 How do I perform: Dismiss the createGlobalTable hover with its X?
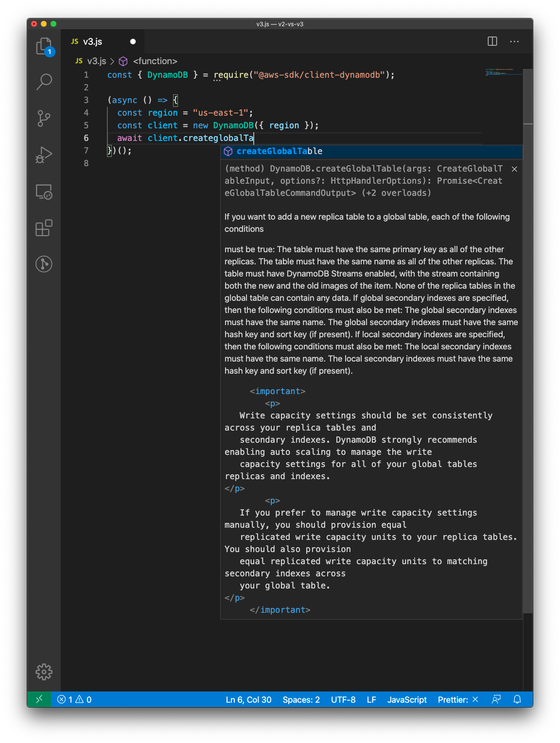[x=514, y=169]
